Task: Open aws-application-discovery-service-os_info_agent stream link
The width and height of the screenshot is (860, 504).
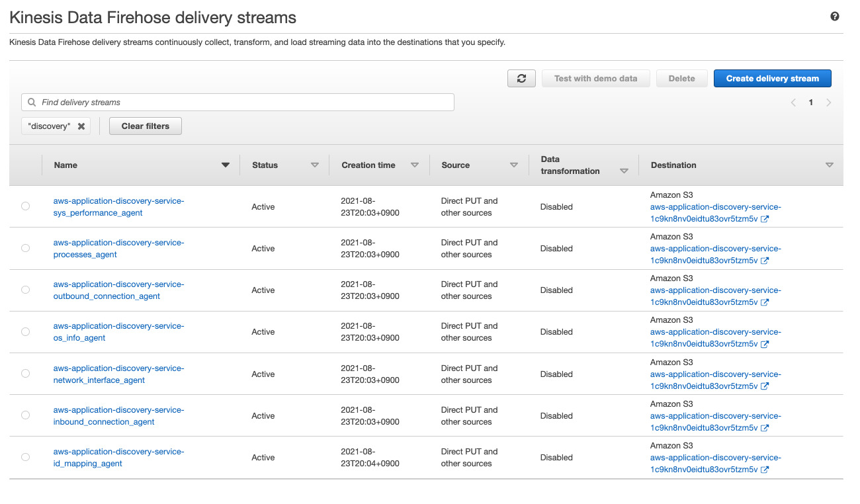Action: [x=119, y=332]
